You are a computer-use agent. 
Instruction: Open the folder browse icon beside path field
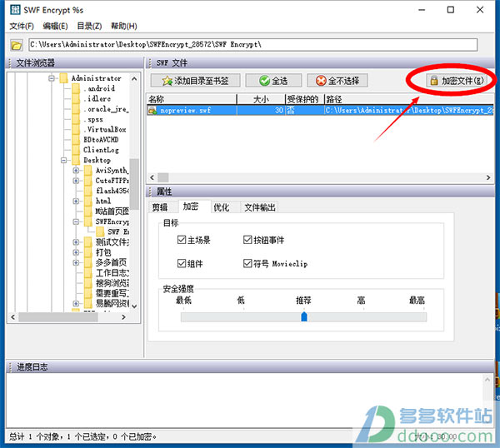pos(16,45)
